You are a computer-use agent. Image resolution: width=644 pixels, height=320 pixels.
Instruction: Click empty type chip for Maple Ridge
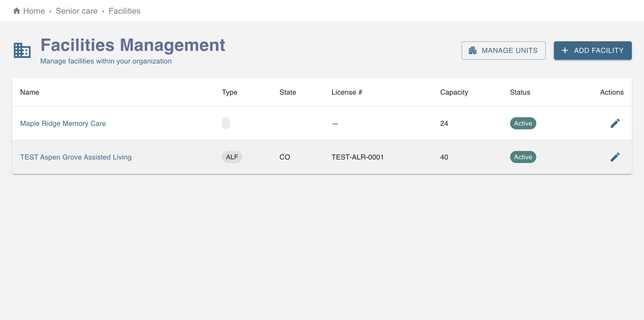226,123
